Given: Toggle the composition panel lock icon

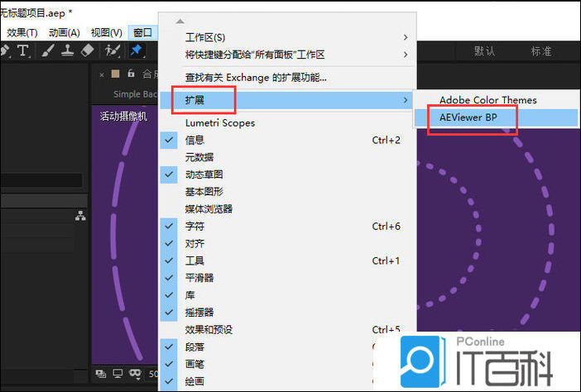Looking at the screenshot, I should tap(131, 74).
